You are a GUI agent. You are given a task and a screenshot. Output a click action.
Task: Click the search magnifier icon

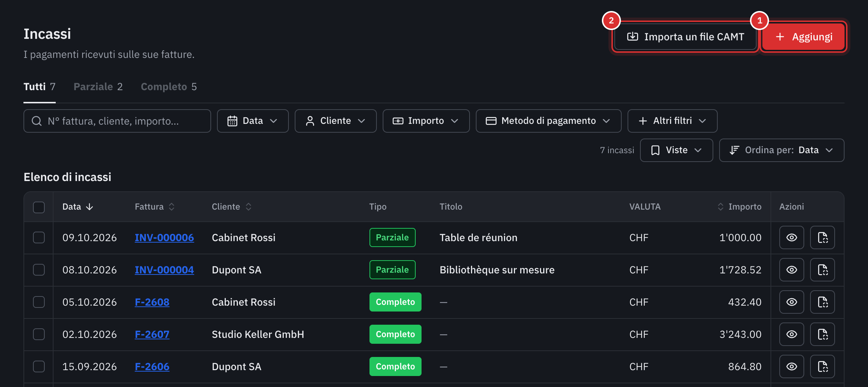point(37,121)
